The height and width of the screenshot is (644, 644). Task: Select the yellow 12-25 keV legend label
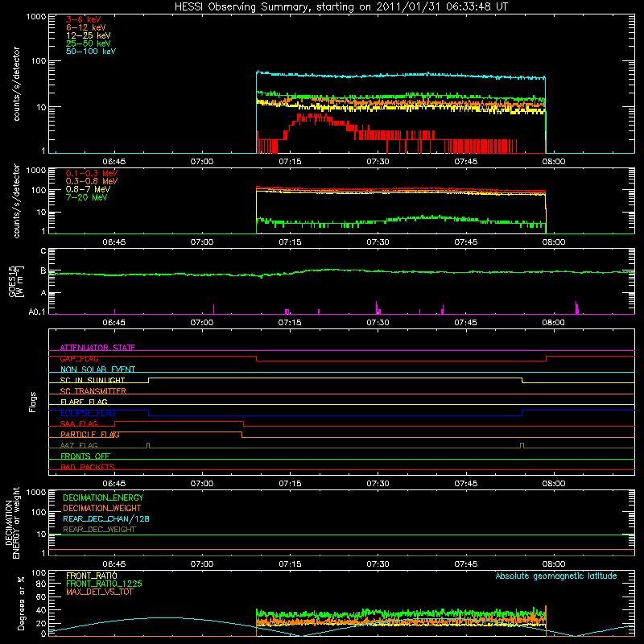(89, 35)
